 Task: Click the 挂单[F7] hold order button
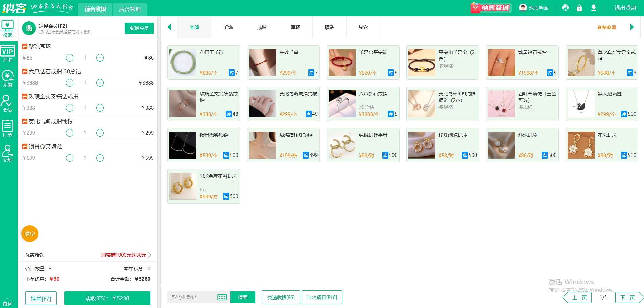click(41, 299)
